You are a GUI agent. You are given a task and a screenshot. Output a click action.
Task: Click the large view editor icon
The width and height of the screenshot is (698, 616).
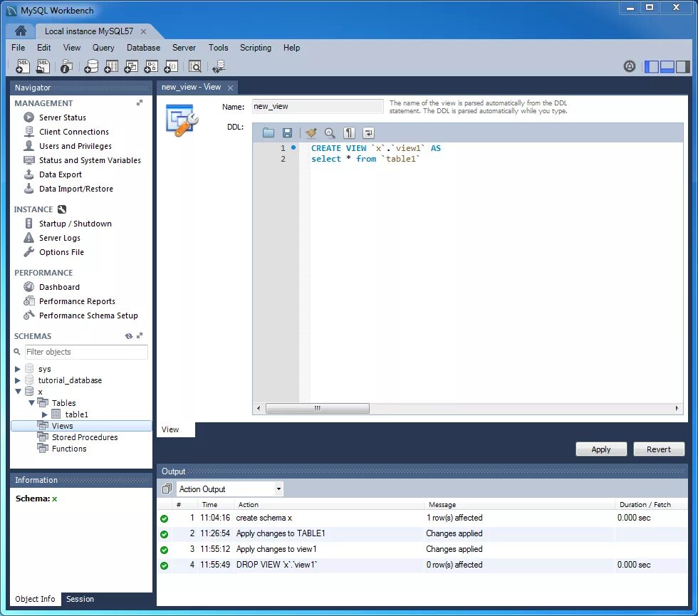pos(182,120)
